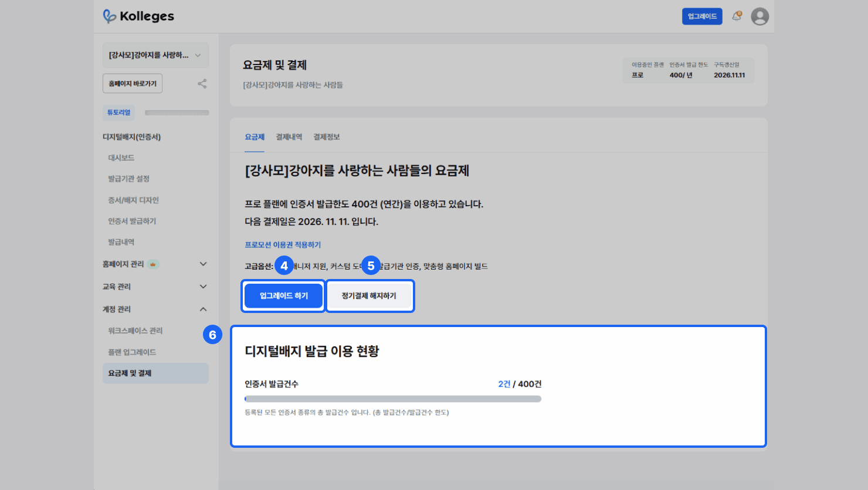Click the 정기결제 해지하기 button
Image resolution: width=868 pixels, height=490 pixels.
[x=369, y=296]
